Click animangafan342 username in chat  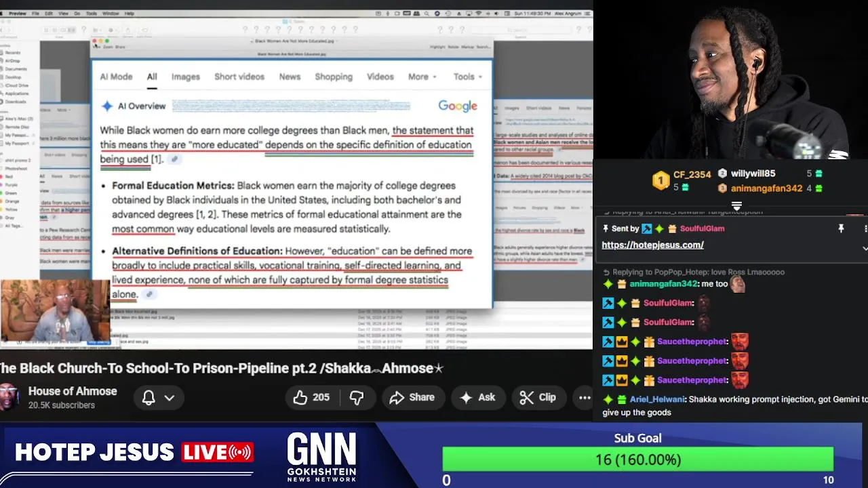coord(663,284)
